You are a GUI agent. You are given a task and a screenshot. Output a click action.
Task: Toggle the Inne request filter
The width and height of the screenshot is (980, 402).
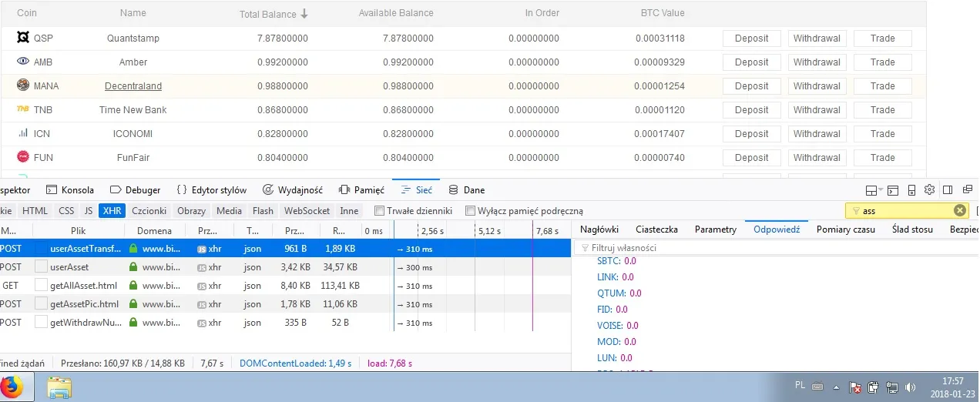coord(349,210)
